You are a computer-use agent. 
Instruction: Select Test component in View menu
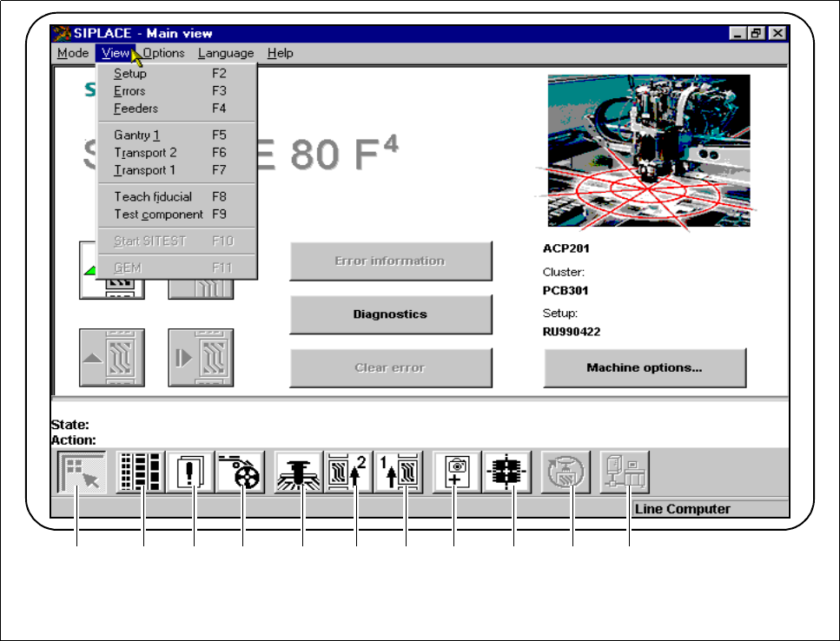click(x=158, y=215)
